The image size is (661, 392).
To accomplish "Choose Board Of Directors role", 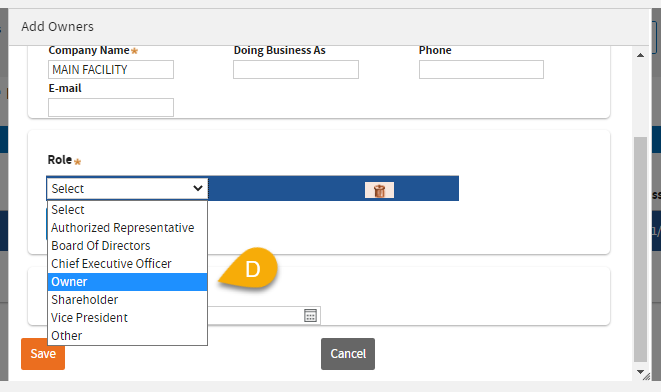I will pyautogui.click(x=127, y=246).
